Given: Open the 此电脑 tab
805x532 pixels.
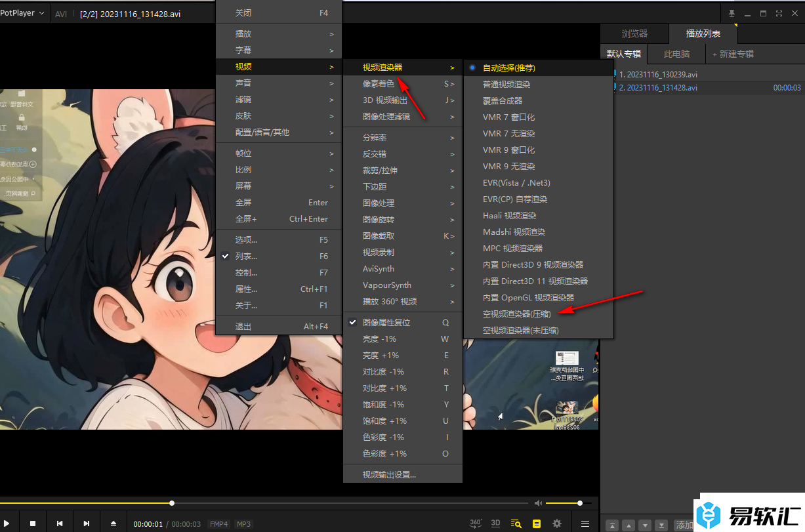Looking at the screenshot, I should pyautogui.click(x=676, y=54).
